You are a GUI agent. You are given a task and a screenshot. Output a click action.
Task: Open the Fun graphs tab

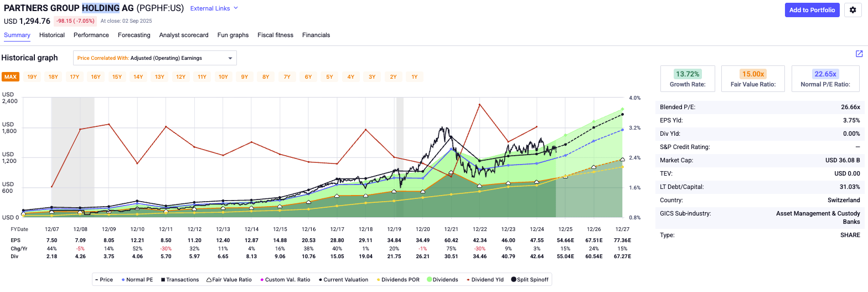[233, 35]
